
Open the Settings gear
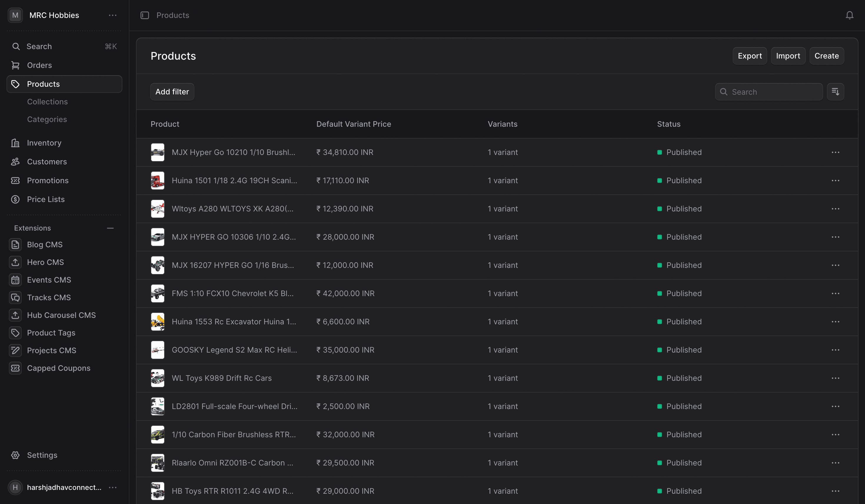(15, 455)
